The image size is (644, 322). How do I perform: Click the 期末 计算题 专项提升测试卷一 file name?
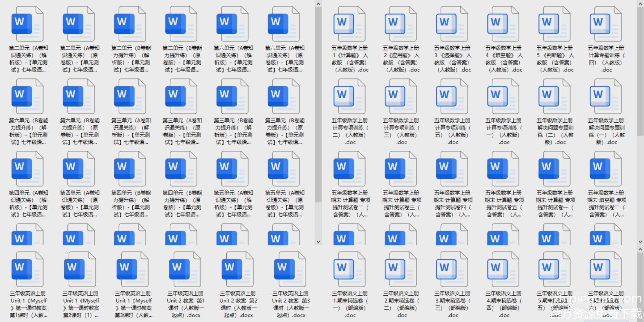coord(555,204)
